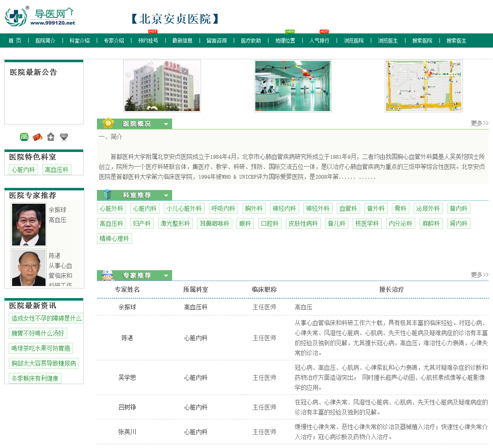Viewport: 493px width, 448px height.
Task: Click the red VIP card icon
Action: click(38, 137)
